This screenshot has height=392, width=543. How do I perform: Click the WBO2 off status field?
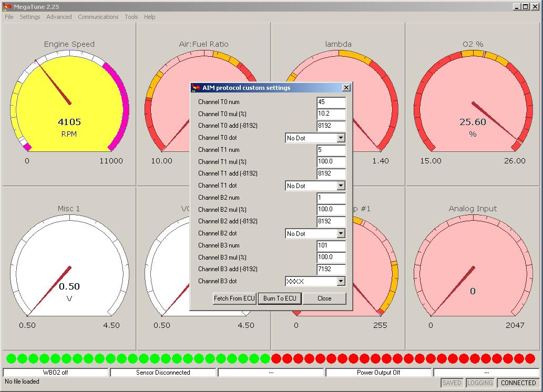point(55,373)
